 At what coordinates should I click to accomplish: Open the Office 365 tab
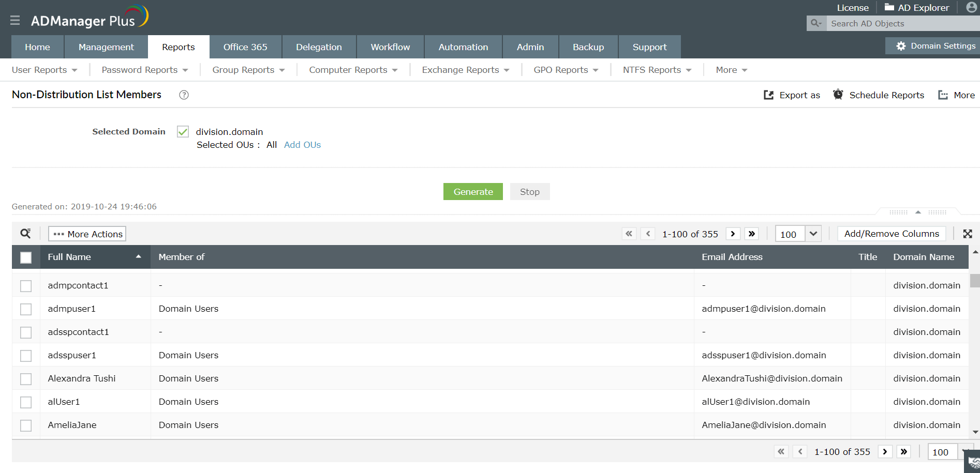245,47
